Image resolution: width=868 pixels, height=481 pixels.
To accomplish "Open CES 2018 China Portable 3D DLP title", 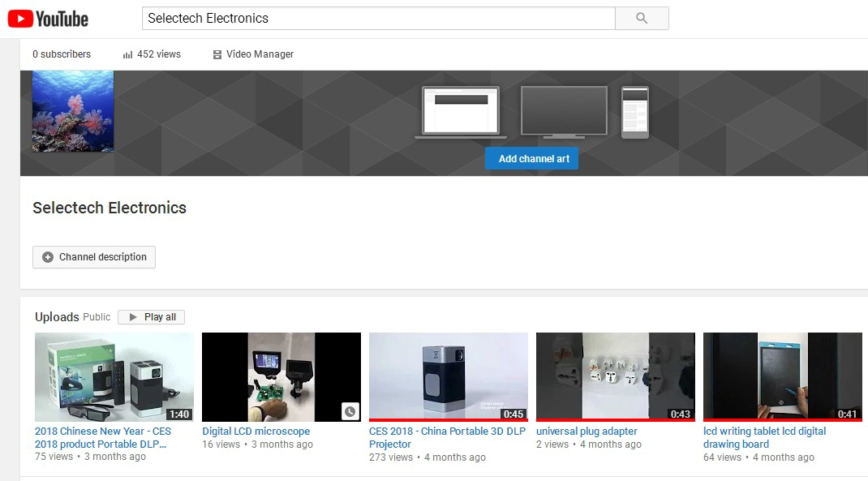I will click(447, 437).
